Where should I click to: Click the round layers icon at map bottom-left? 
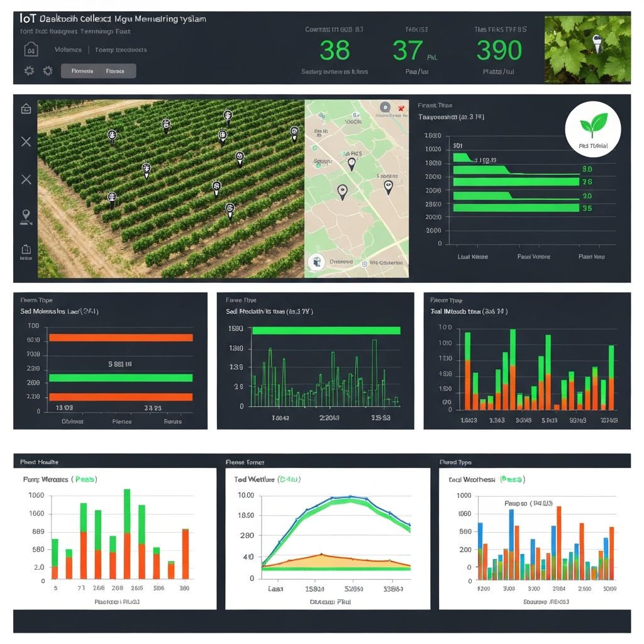316,263
